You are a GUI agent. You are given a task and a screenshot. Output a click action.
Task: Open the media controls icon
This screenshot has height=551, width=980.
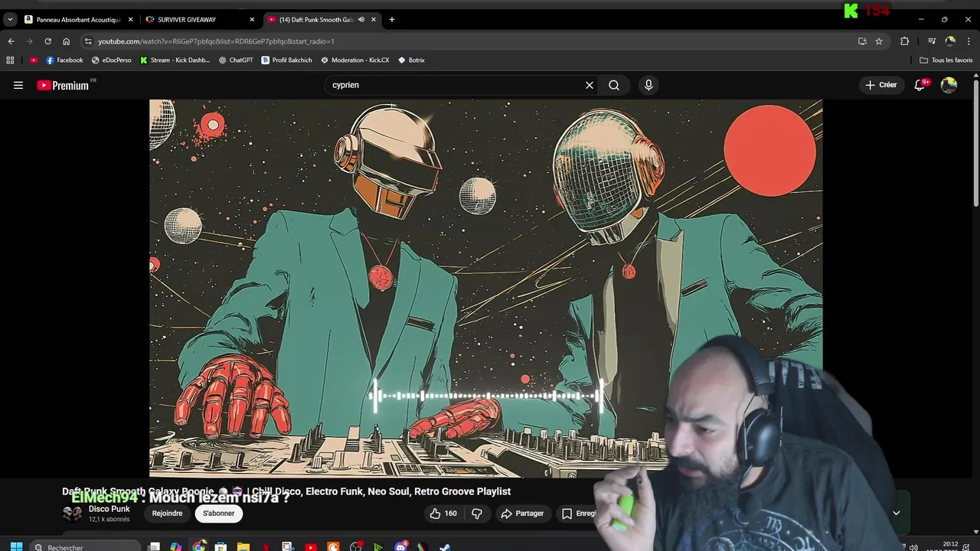pyautogui.click(x=932, y=41)
